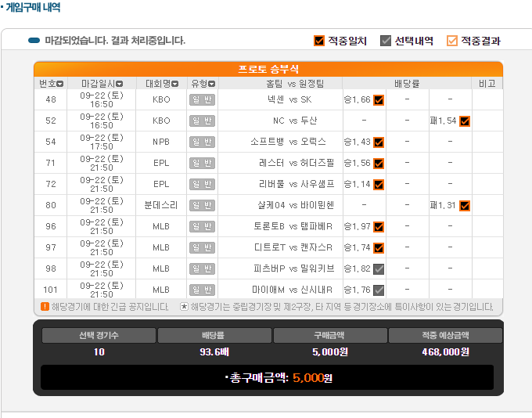Image resolution: width=532 pixels, height=418 pixels.
Task: Click the 적중일치 legend checkbox icon
Action: point(318,41)
